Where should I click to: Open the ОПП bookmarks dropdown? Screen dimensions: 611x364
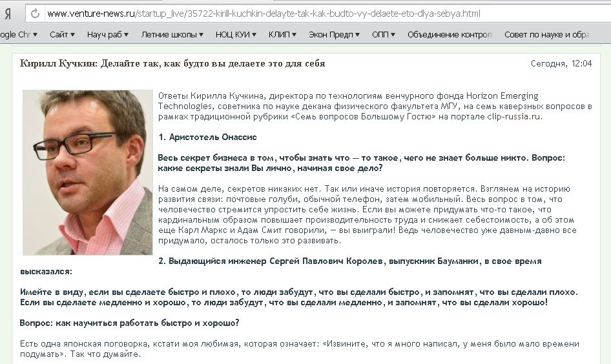pos(384,35)
